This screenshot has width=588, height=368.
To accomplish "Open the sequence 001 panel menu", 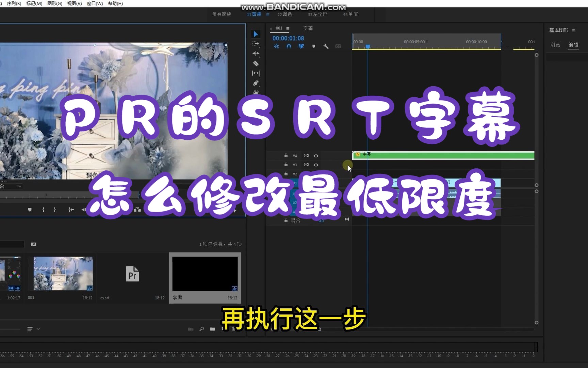I will [288, 28].
